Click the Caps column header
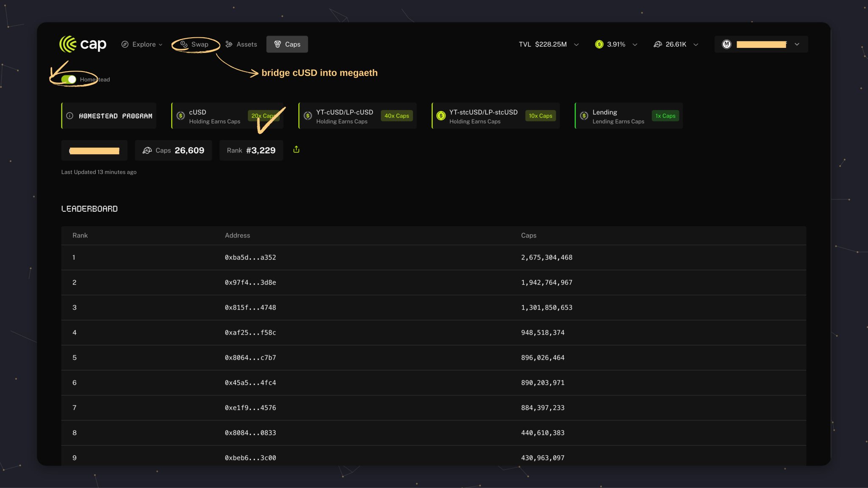Viewport: 868px width, 488px height. click(x=529, y=236)
